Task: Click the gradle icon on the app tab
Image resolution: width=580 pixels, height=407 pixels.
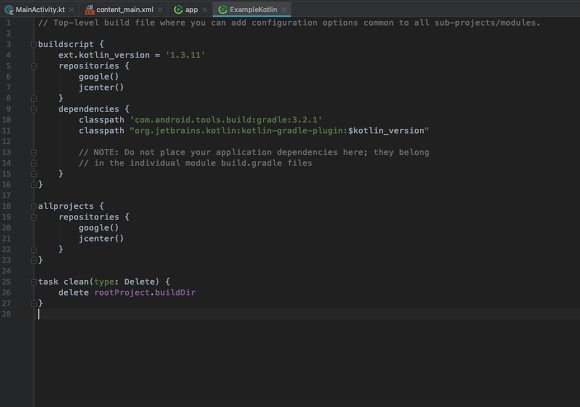Action: (178, 10)
